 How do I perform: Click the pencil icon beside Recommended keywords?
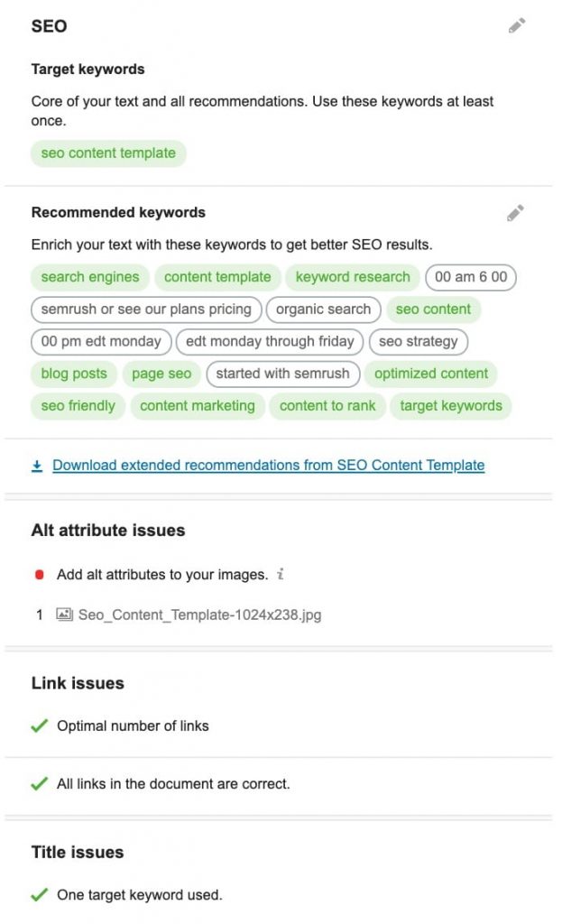coord(514,213)
